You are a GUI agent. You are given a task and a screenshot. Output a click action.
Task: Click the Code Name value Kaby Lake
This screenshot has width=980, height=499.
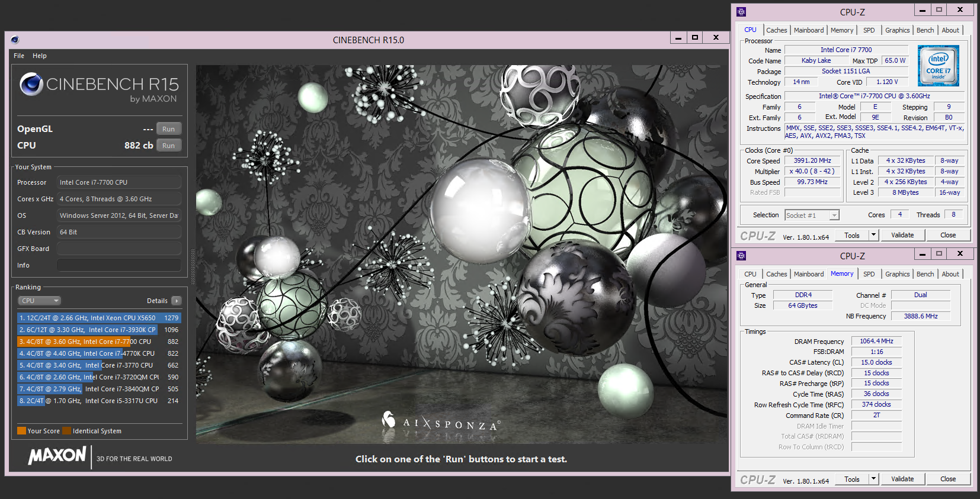pyautogui.click(x=816, y=60)
